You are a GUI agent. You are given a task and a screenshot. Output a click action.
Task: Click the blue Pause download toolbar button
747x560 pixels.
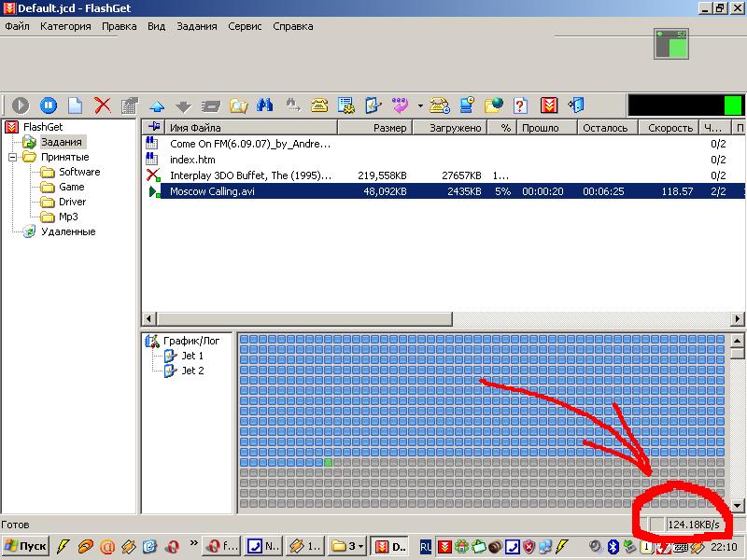pos(49,105)
